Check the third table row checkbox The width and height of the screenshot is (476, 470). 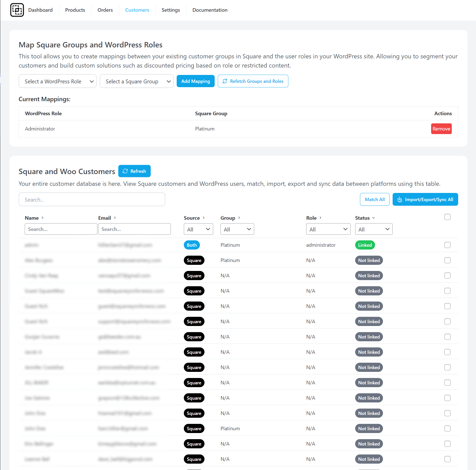(447, 276)
